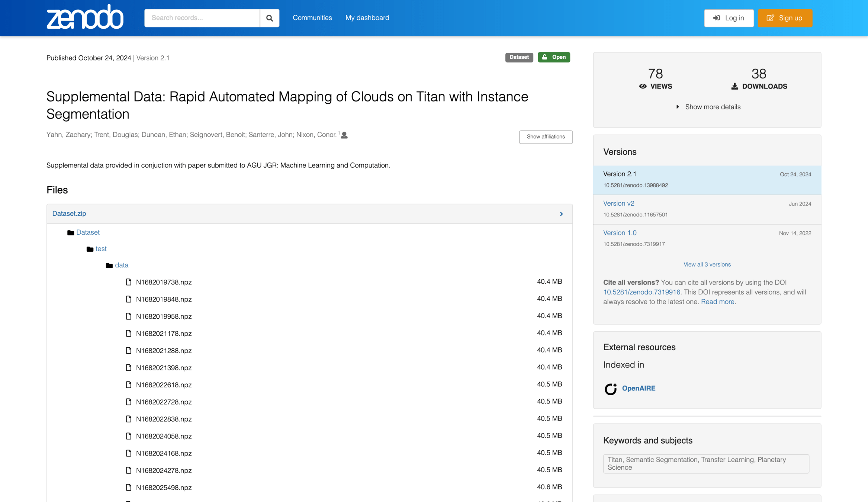Click the data folder icon
The image size is (868, 502).
[x=109, y=266]
